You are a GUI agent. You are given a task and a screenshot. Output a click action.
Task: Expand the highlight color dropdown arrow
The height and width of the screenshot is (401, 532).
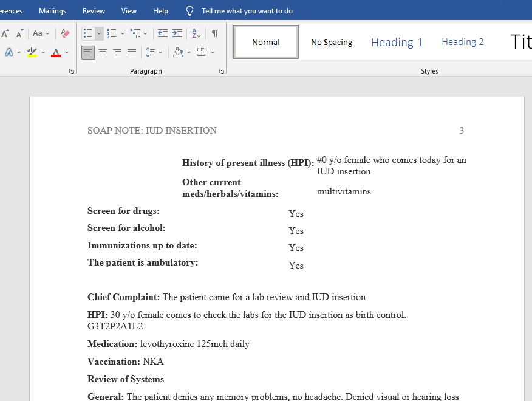coord(43,52)
